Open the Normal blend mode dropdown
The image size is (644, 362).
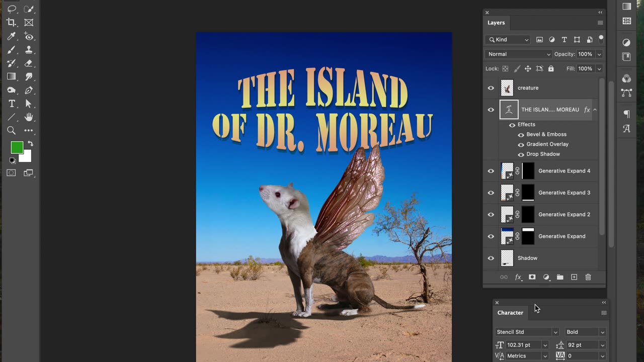point(518,54)
